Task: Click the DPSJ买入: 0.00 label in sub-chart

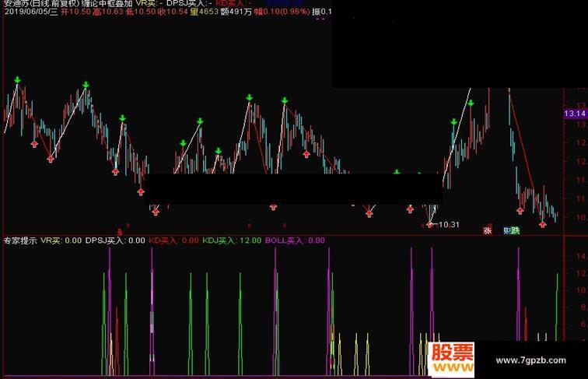Action: 115,240
